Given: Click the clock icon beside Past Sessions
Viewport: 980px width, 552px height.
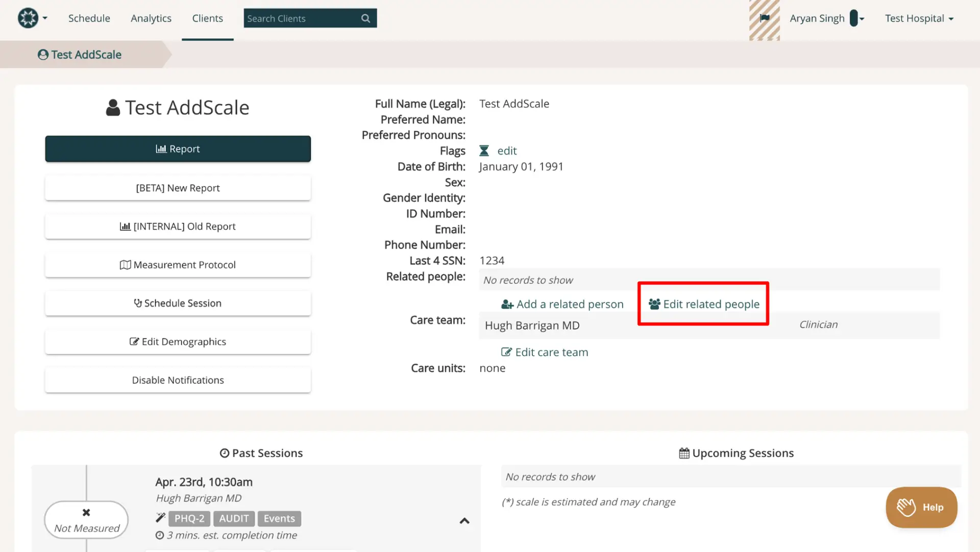Looking at the screenshot, I should [224, 452].
